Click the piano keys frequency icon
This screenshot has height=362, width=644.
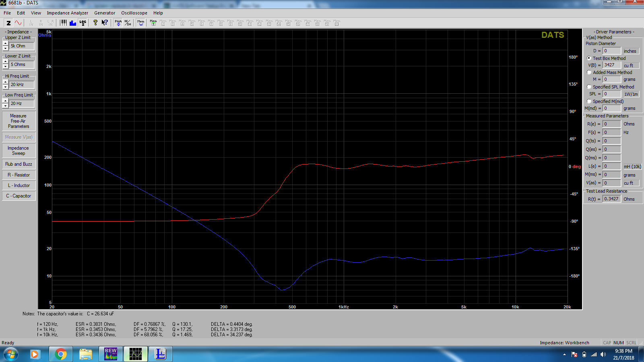point(63,23)
